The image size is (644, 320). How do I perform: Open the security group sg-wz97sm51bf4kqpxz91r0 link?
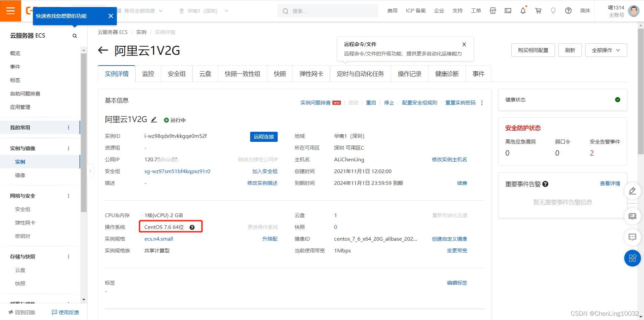tap(177, 171)
